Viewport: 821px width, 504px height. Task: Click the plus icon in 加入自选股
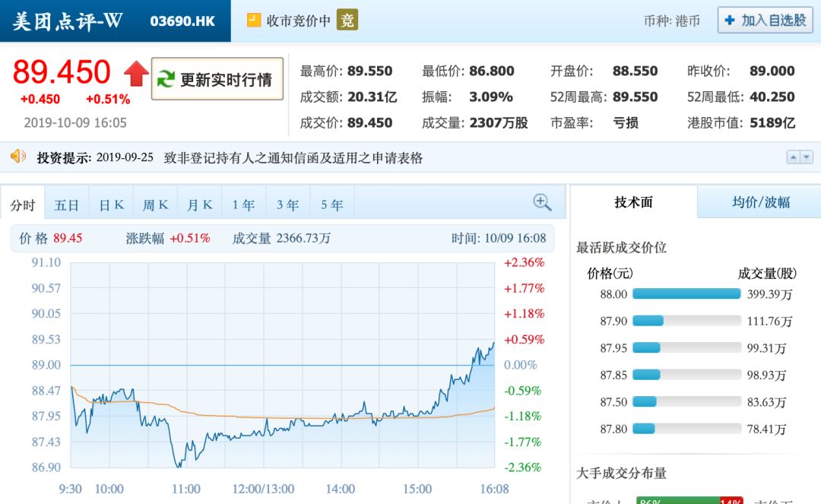(730, 21)
